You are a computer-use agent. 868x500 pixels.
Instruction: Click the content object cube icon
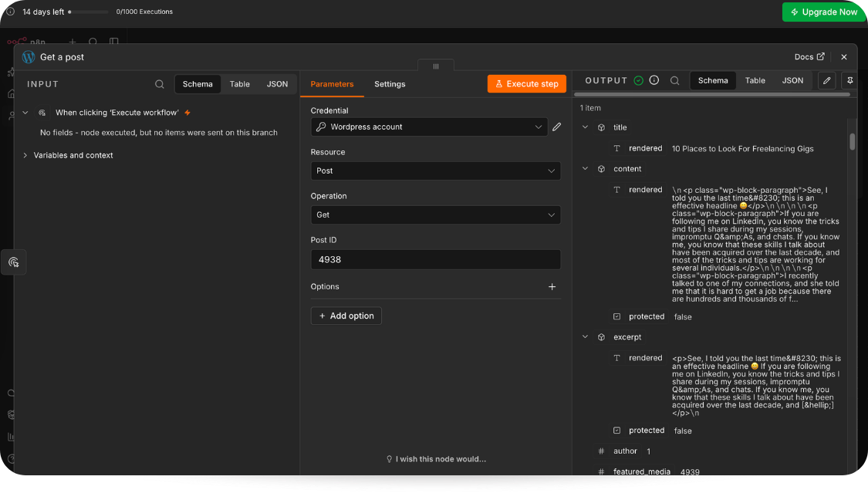point(601,169)
